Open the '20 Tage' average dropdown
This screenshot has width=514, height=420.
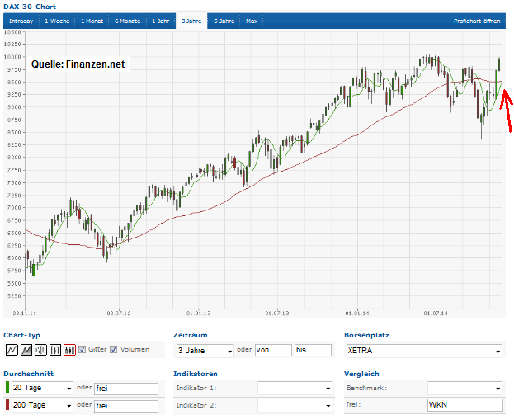coord(41,389)
